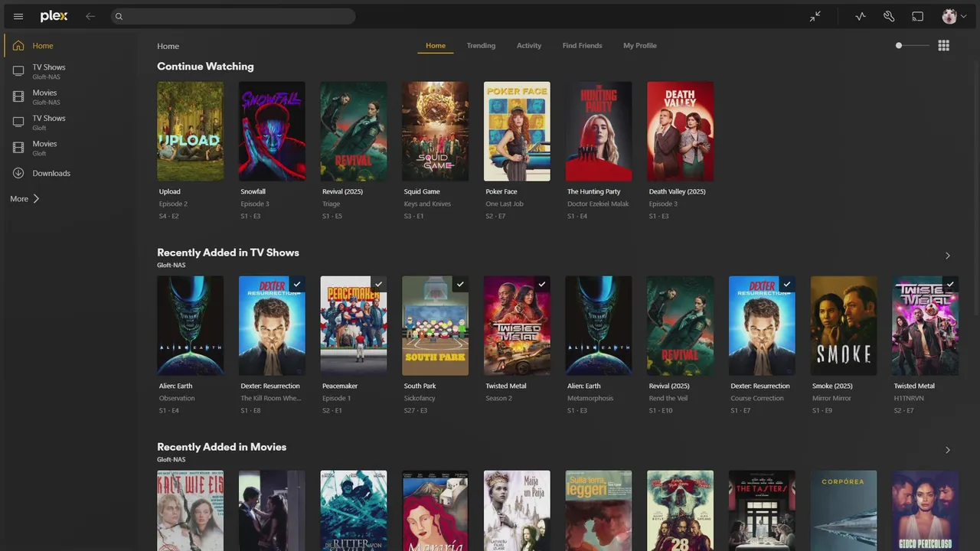Open the Poker Face poster
This screenshot has height=551, width=980.
517,132
